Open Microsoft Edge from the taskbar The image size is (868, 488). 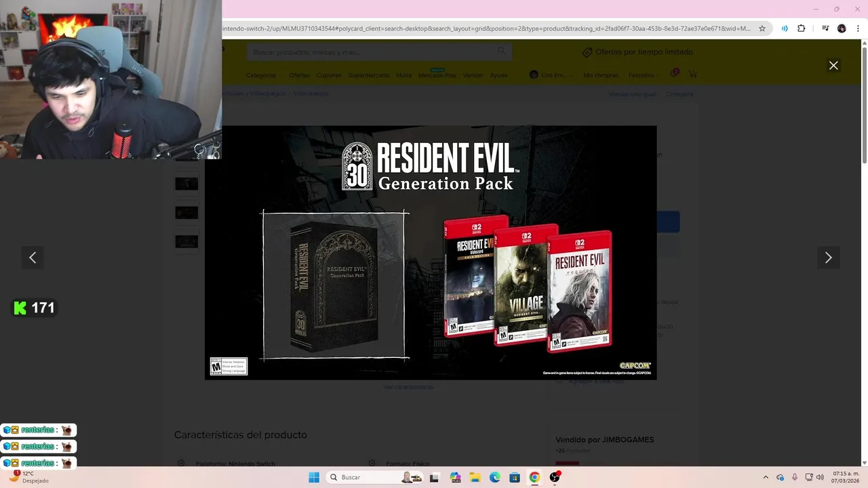pos(495,477)
